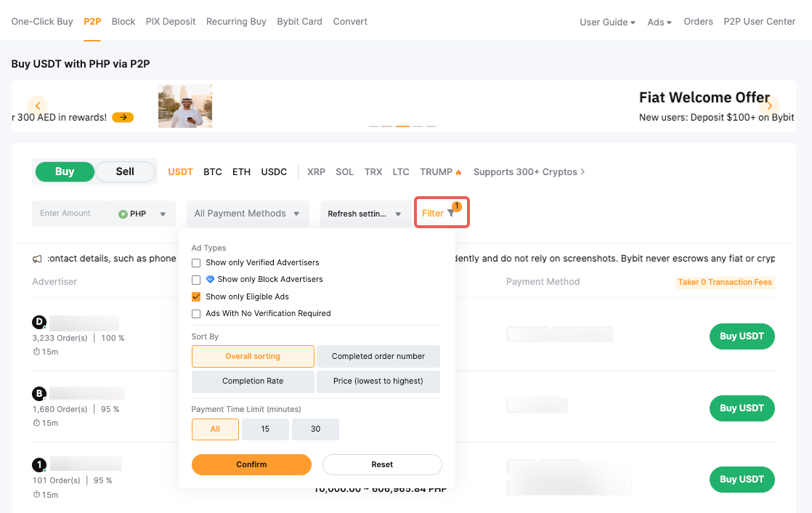Open the PHP currency dropdown
The image size is (812, 513).
click(144, 214)
